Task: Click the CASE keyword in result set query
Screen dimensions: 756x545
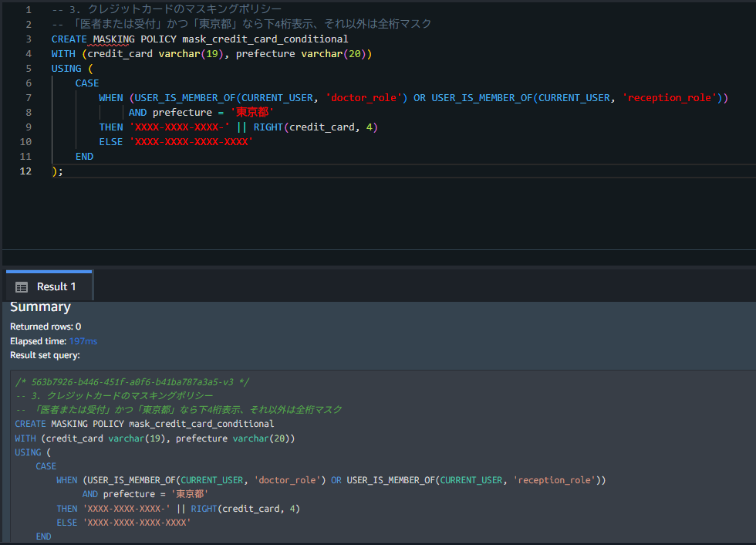Action: point(46,466)
